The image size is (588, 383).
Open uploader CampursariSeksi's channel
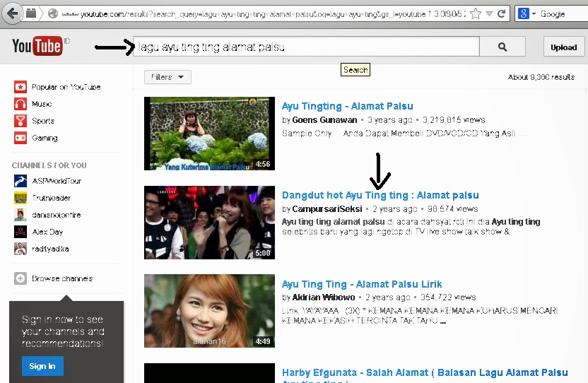(x=327, y=209)
